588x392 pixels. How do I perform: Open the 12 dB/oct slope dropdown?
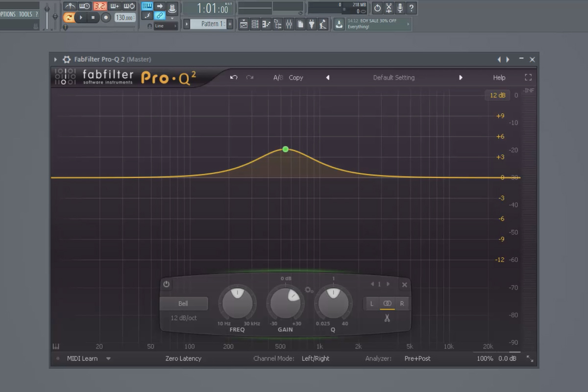tap(184, 318)
